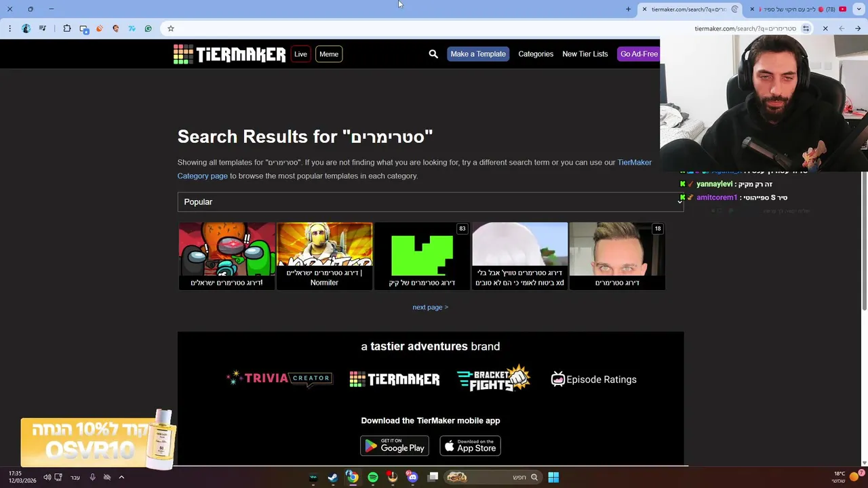Open the Live button
The image size is (868, 488).
[x=300, y=54]
